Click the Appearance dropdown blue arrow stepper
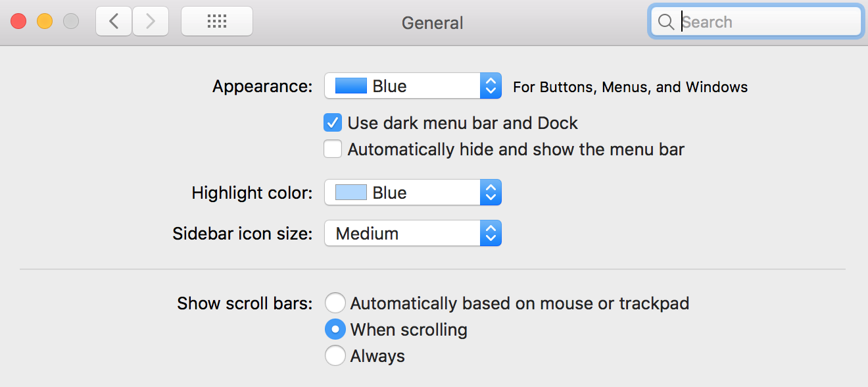This screenshot has height=387, width=868. [x=491, y=86]
